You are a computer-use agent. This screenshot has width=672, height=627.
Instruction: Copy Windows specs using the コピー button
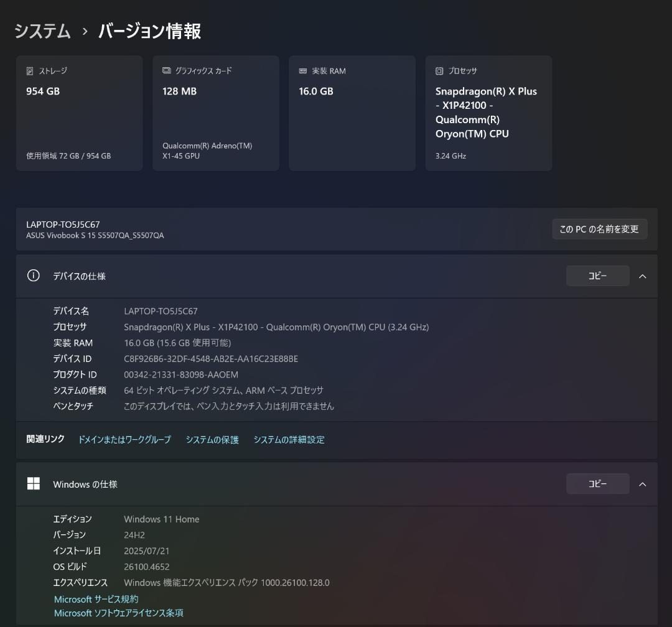click(x=597, y=483)
